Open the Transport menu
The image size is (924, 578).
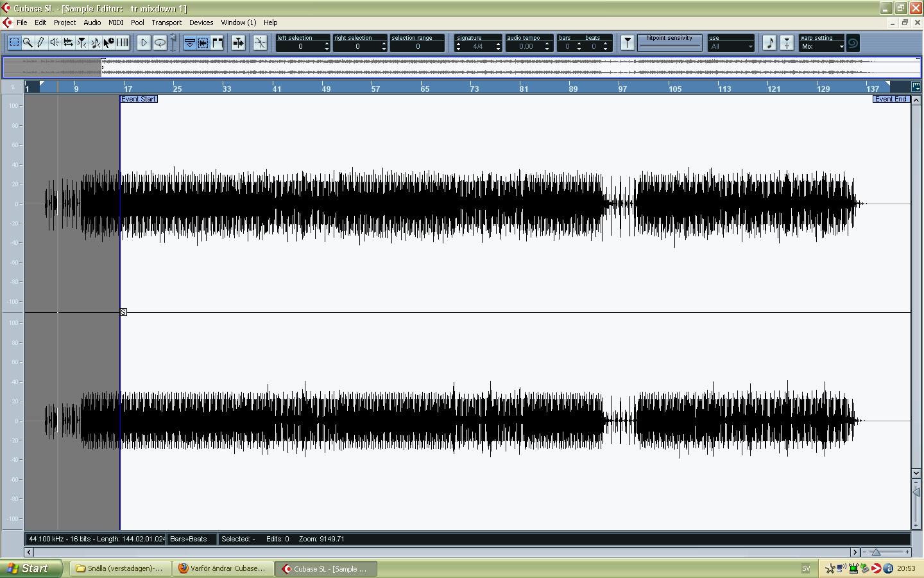166,22
